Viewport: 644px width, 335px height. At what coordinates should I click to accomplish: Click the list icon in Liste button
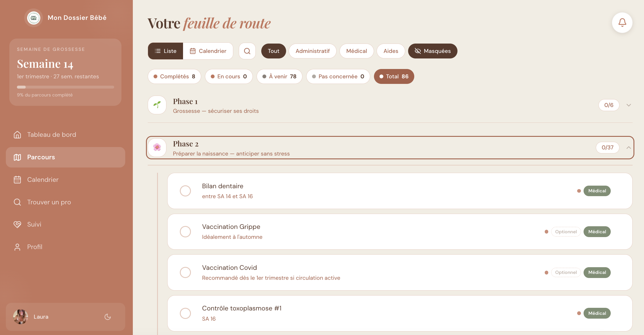pyautogui.click(x=158, y=51)
